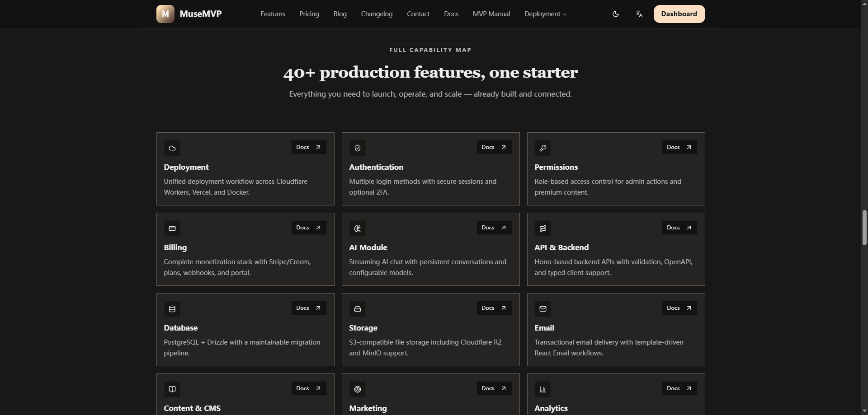Open the Pricing page
Viewport: 868px width, 415px height.
click(309, 14)
